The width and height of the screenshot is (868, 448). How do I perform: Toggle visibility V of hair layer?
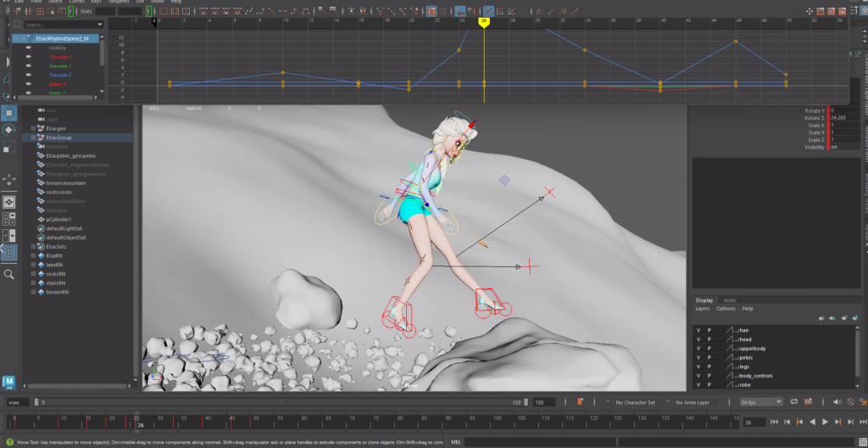698,330
